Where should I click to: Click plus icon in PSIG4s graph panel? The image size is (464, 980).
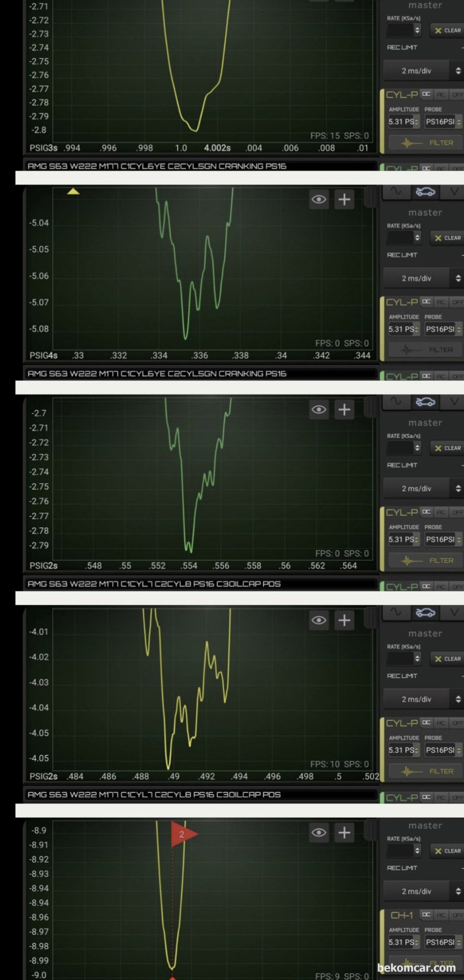click(x=344, y=199)
